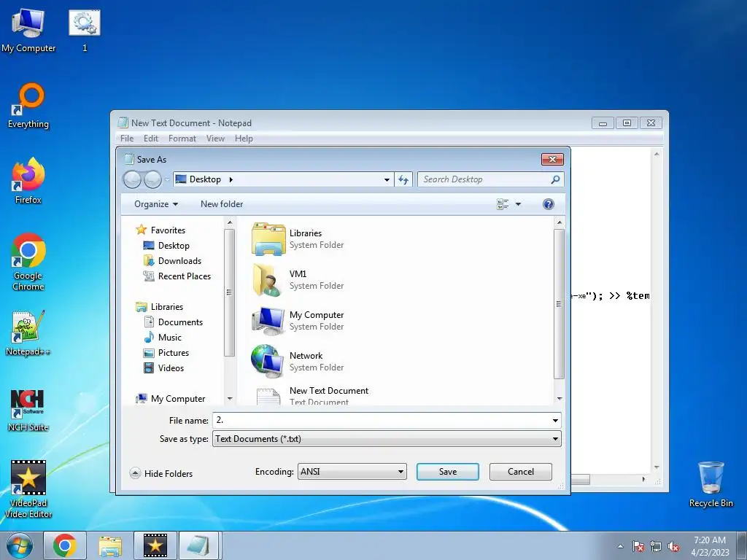This screenshot has width=747, height=560.
Task: Open the NCH Suite desktop shortcut
Action: coord(28,411)
